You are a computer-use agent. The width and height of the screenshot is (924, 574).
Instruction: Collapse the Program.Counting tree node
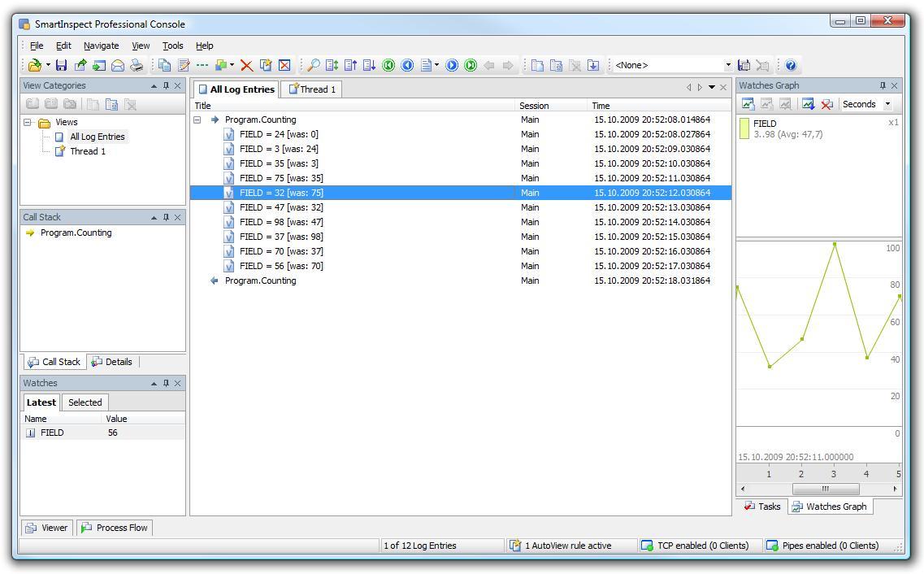point(197,120)
